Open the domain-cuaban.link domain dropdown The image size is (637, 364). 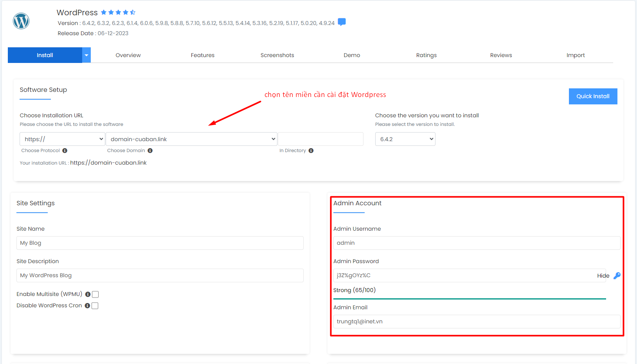click(191, 139)
